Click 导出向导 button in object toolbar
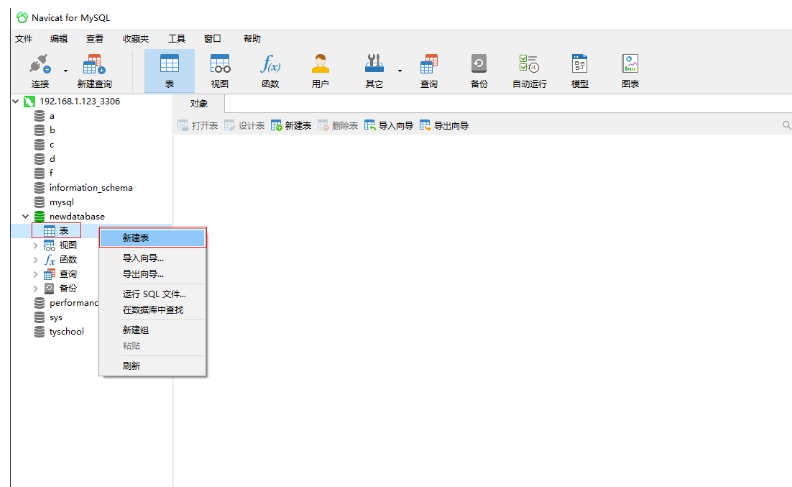The width and height of the screenshot is (792, 487). [444, 126]
